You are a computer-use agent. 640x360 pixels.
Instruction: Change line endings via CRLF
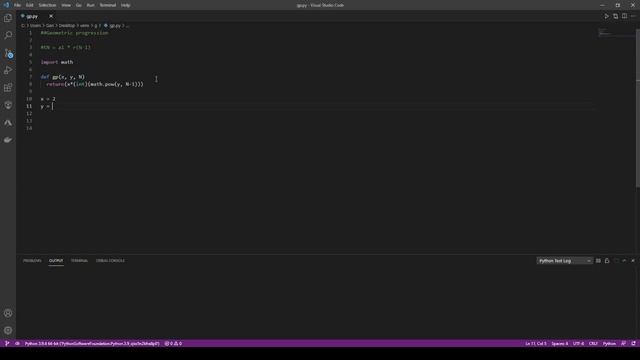click(x=593, y=344)
